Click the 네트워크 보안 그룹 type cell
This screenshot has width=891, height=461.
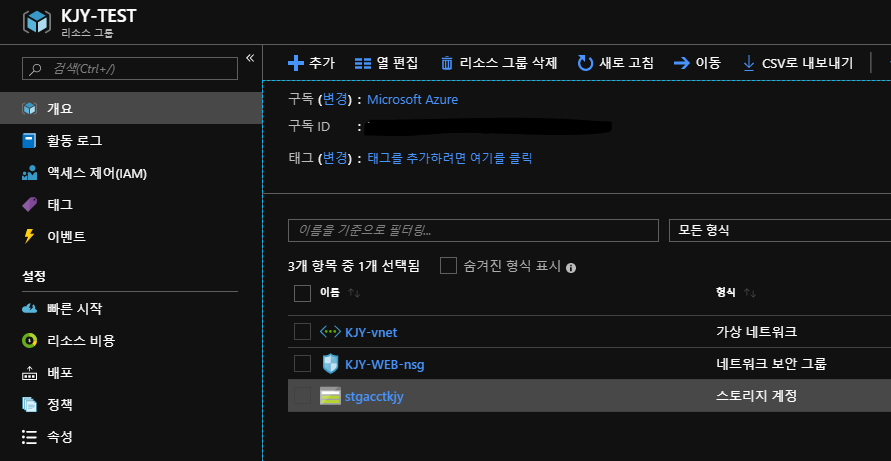[x=771, y=364]
